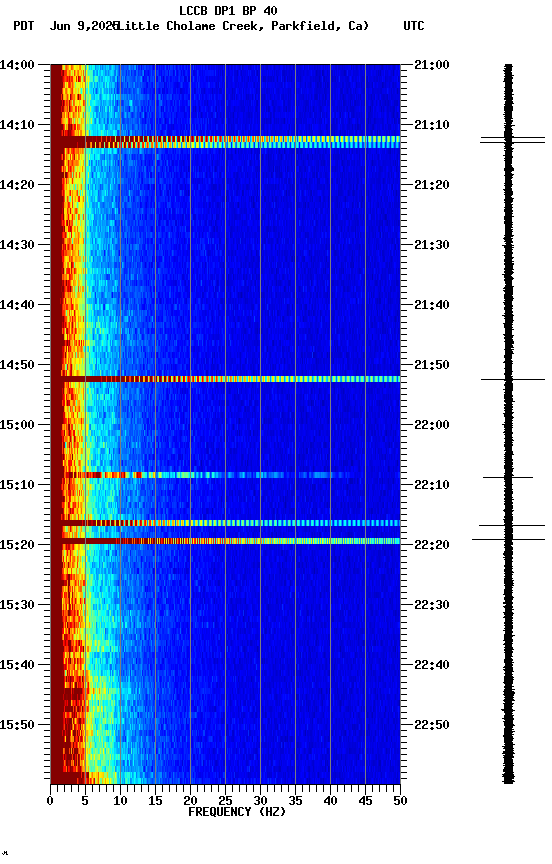Click the 14:50 PDT time label
Viewport: 552px width, 864px height.
coord(17,365)
